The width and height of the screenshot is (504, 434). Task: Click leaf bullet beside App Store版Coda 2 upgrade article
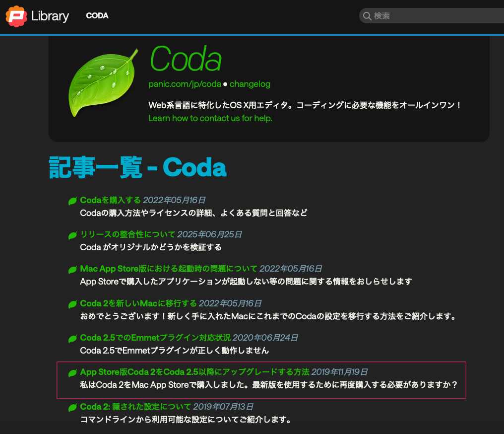[x=72, y=372]
